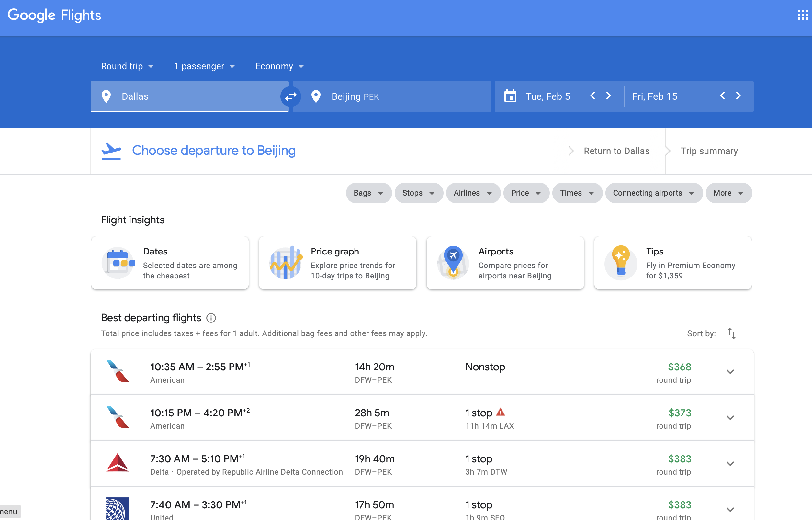Click the United logo on 7:40 AM flight

pyautogui.click(x=118, y=509)
